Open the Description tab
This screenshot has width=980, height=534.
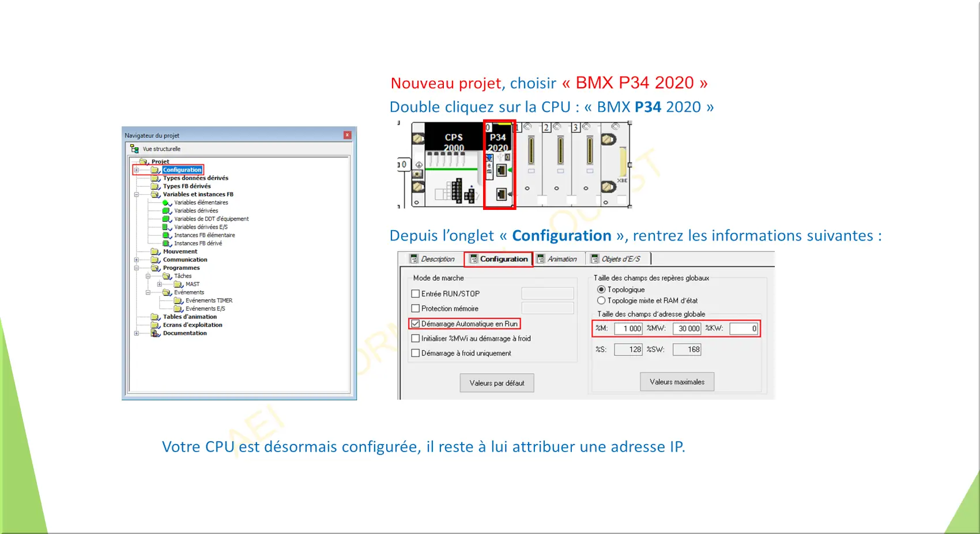click(432, 259)
